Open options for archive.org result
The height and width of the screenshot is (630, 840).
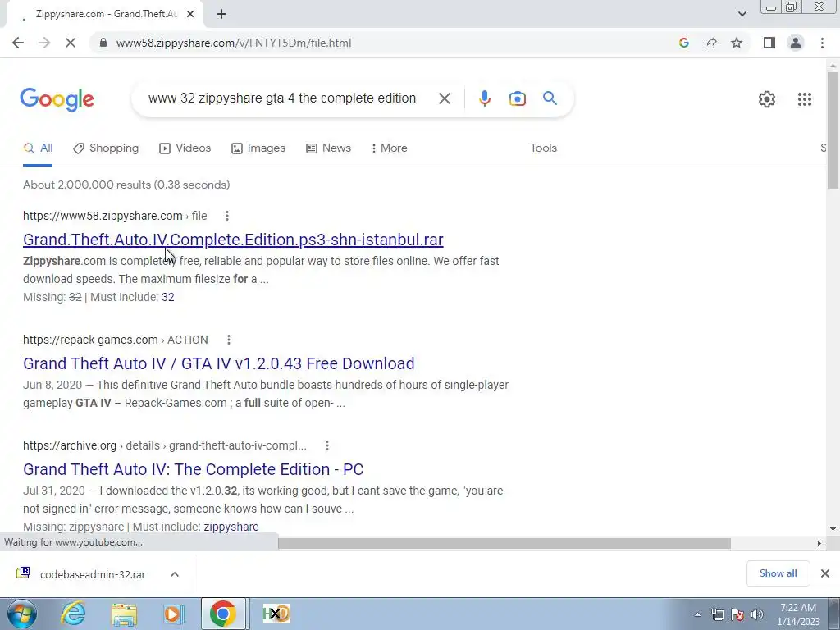point(327,445)
